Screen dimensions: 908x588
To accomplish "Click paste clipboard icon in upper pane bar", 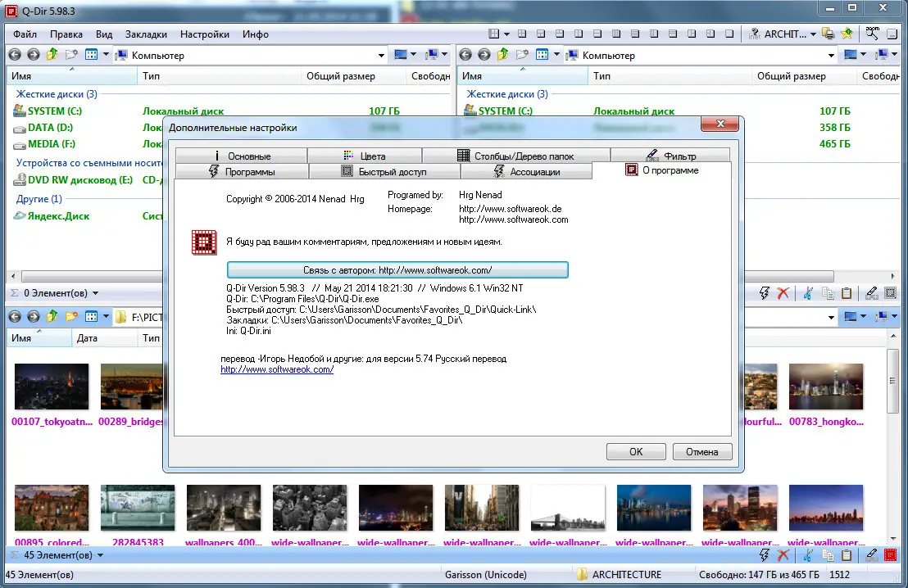I will pos(847,293).
